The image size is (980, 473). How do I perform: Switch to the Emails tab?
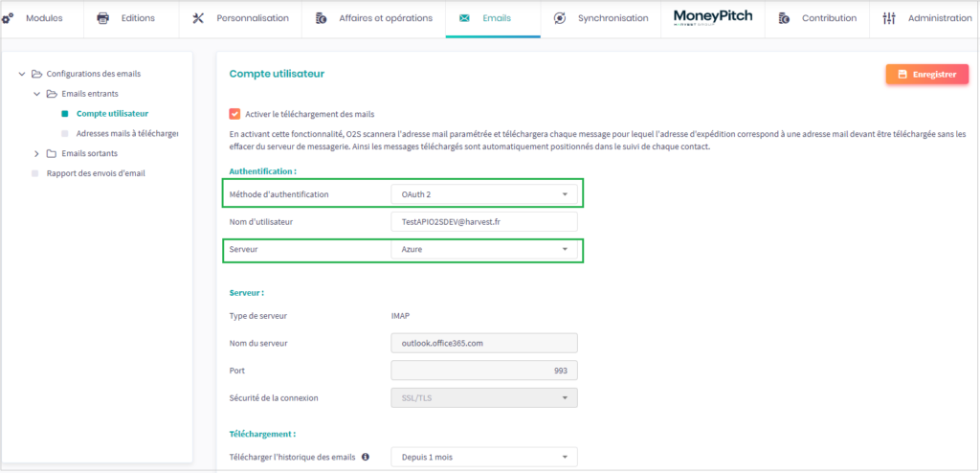(493, 18)
